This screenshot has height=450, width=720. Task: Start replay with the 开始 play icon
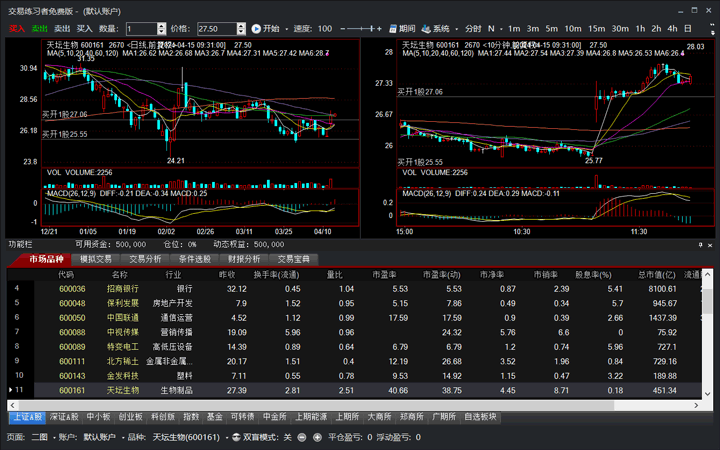pos(256,29)
